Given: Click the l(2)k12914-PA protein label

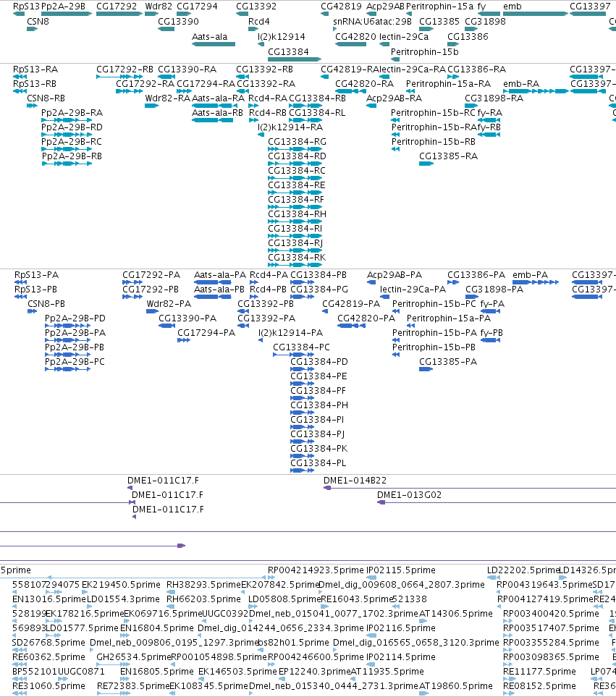Looking at the screenshot, I should (x=291, y=333).
